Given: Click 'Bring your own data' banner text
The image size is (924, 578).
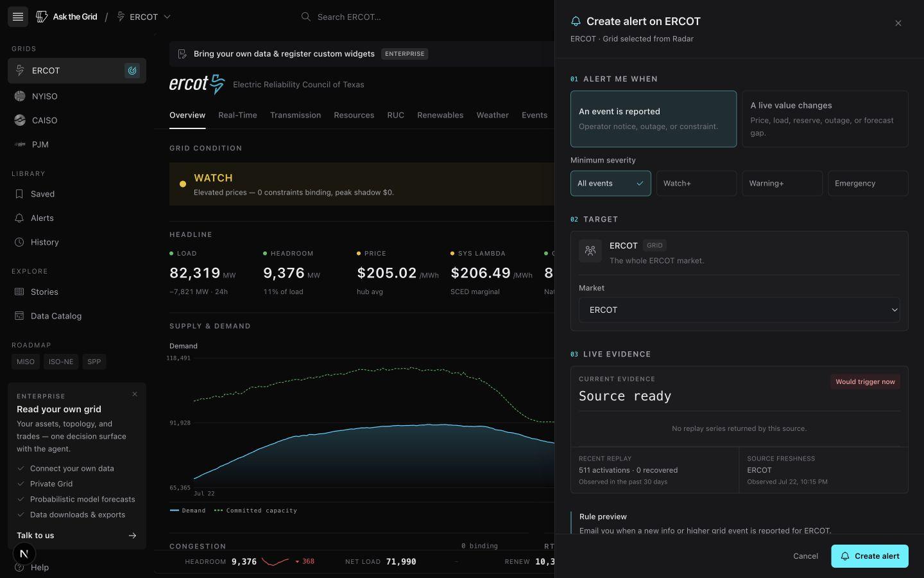Looking at the screenshot, I should point(284,54).
